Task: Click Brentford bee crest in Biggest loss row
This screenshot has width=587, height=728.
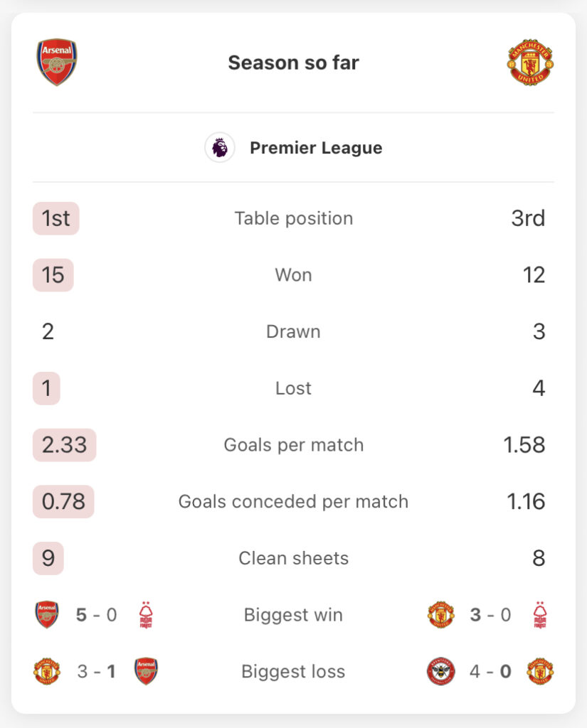Action: pyautogui.click(x=440, y=671)
